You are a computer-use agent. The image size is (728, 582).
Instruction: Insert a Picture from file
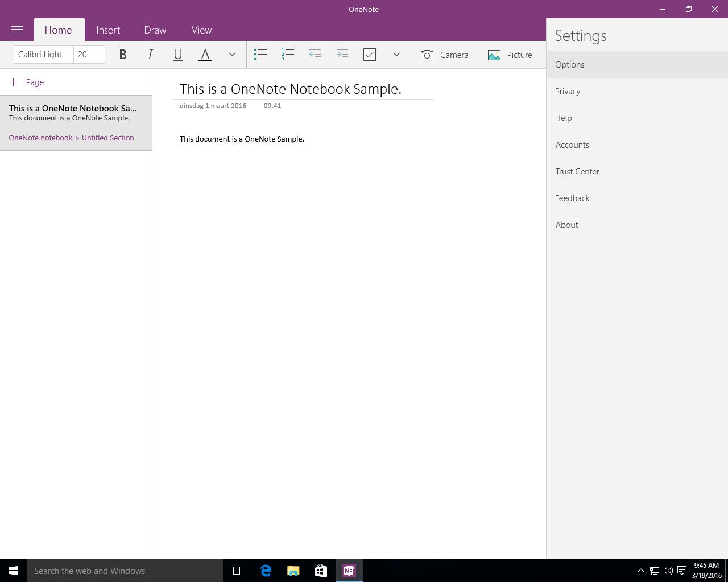[x=510, y=55]
